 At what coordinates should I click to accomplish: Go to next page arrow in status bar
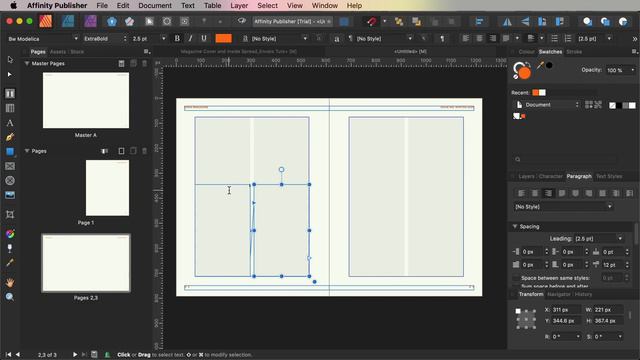[75, 355]
